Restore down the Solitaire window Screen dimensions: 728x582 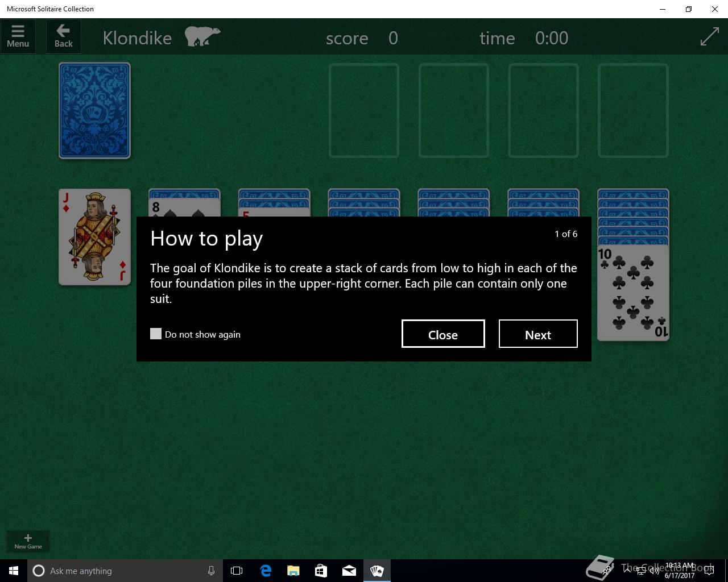point(689,9)
